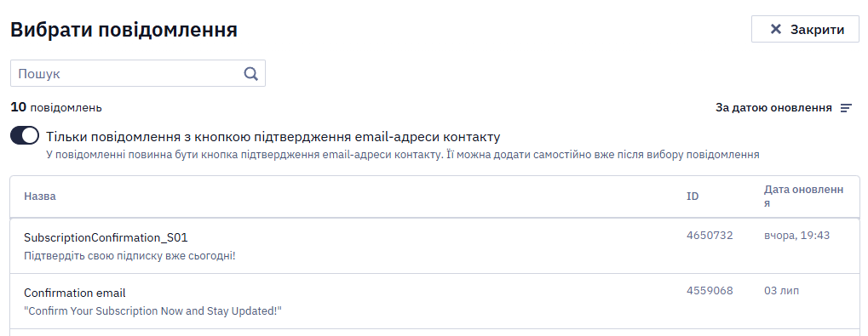The image size is (868, 336).
Task: Select the SubscriptionConfirmation_S01 message
Action: point(434,246)
